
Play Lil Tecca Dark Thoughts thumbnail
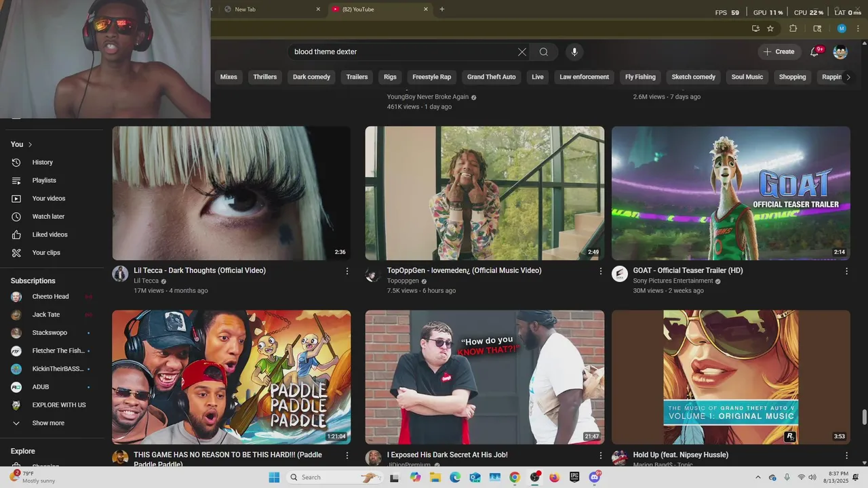pos(231,193)
